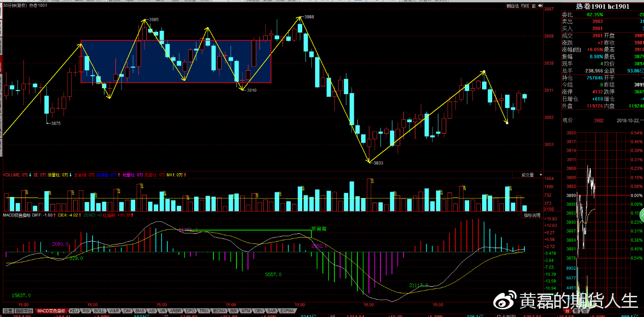Click the 3988 price peak label
The height and width of the screenshot is (317, 644).
click(309, 17)
